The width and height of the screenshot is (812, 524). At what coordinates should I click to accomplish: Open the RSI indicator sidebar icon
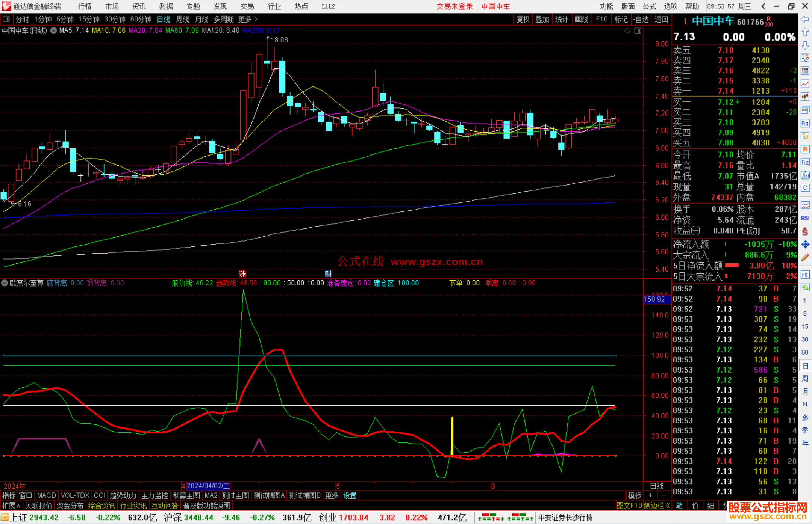pyautogui.click(x=805, y=218)
